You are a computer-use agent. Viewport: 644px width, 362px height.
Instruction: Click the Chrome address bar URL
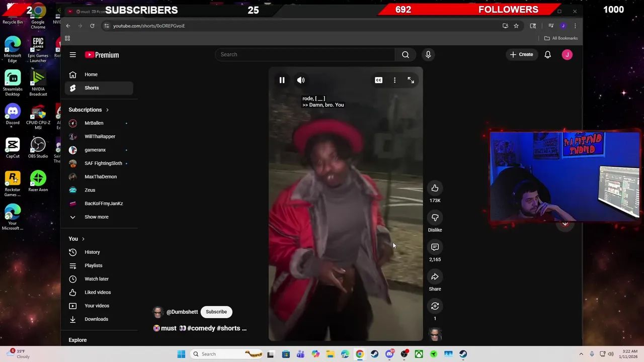click(149, 26)
